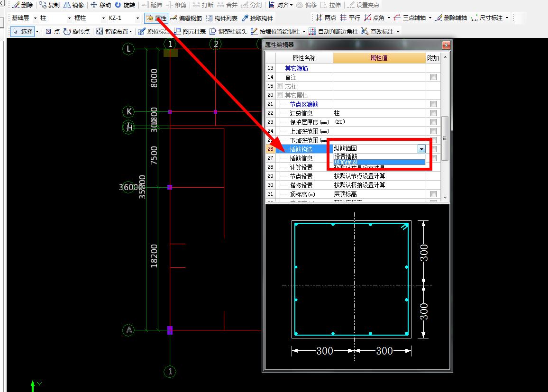Select the 打断 (break) tool
548x392 pixels.
[x=203, y=5]
